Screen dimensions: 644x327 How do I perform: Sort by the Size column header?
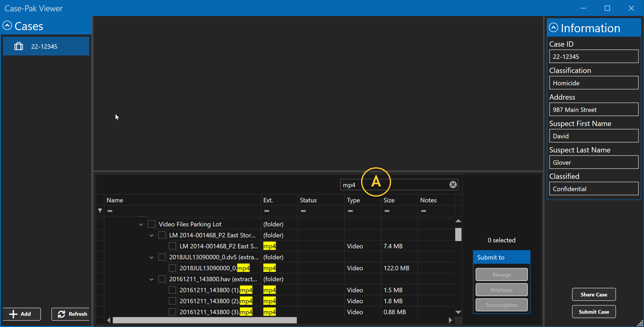[x=399, y=200]
